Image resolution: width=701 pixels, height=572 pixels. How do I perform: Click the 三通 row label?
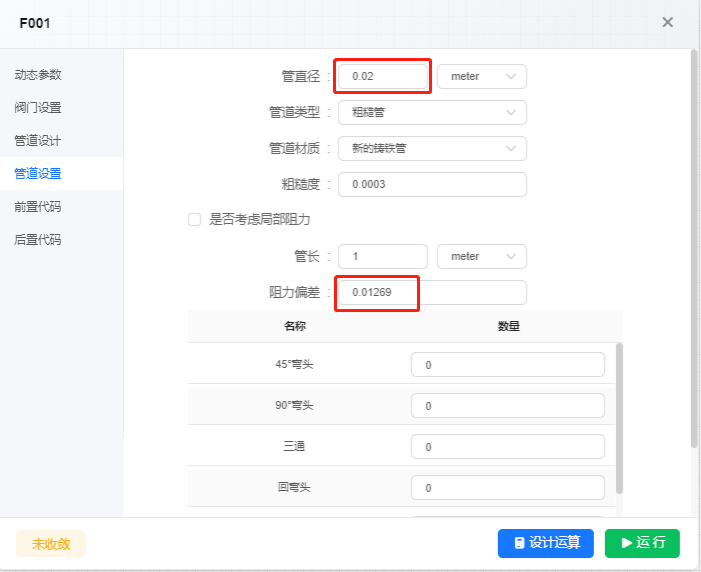(x=294, y=446)
